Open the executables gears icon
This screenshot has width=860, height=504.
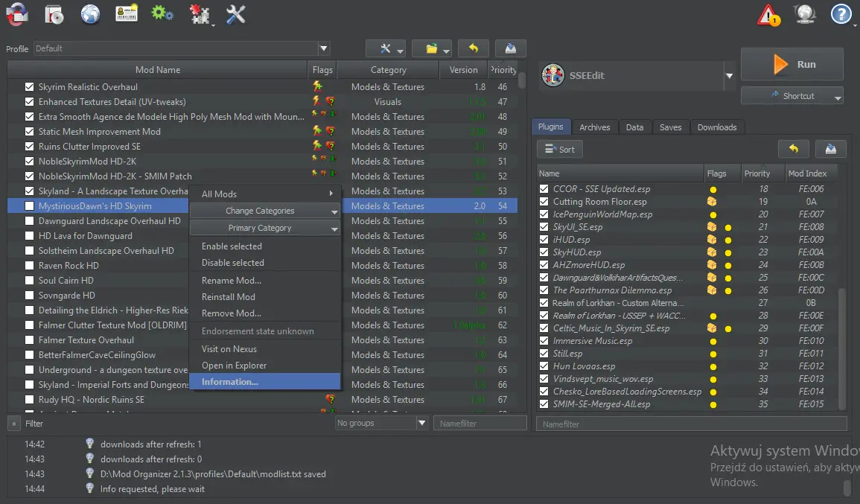(162, 13)
